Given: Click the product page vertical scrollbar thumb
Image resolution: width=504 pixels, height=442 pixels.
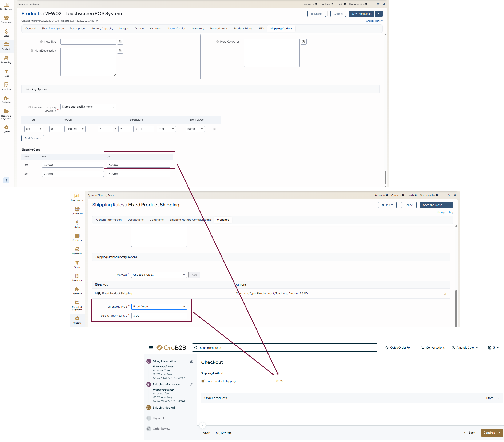Looking at the screenshot, I should pyautogui.click(x=385, y=177).
